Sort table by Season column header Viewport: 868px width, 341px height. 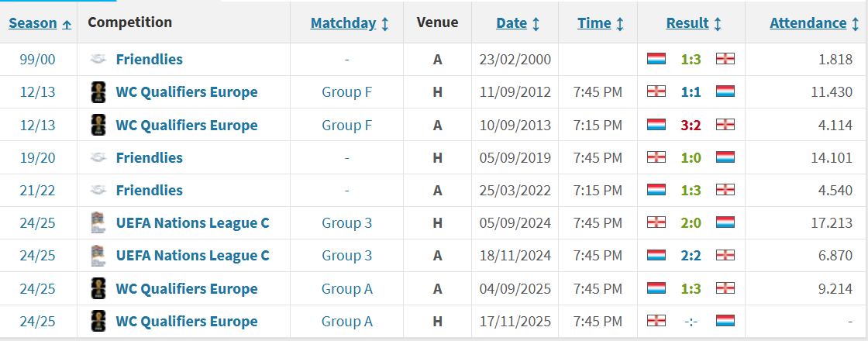33,23
